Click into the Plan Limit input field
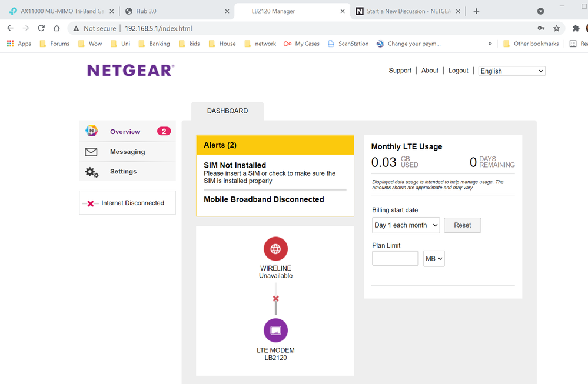The image size is (588, 384). 395,258
